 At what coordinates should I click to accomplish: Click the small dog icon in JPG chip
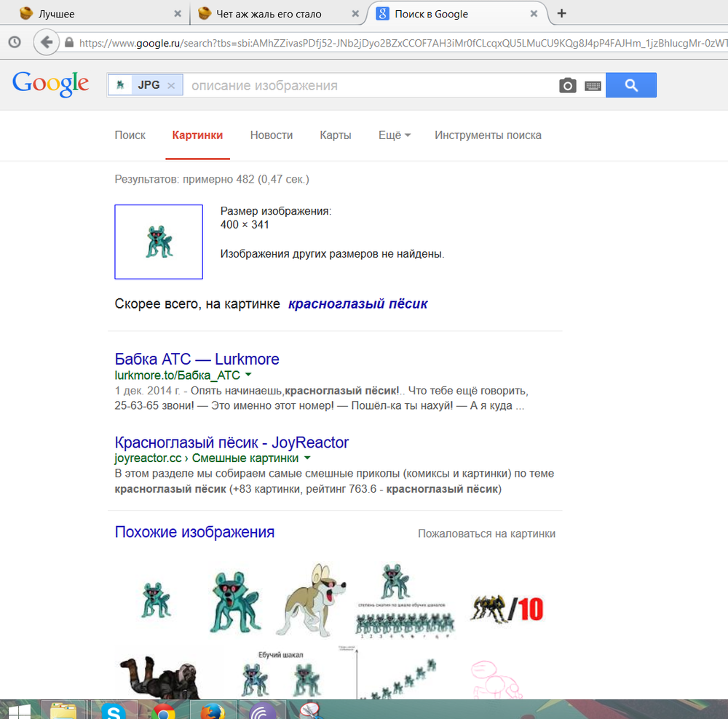point(120,85)
